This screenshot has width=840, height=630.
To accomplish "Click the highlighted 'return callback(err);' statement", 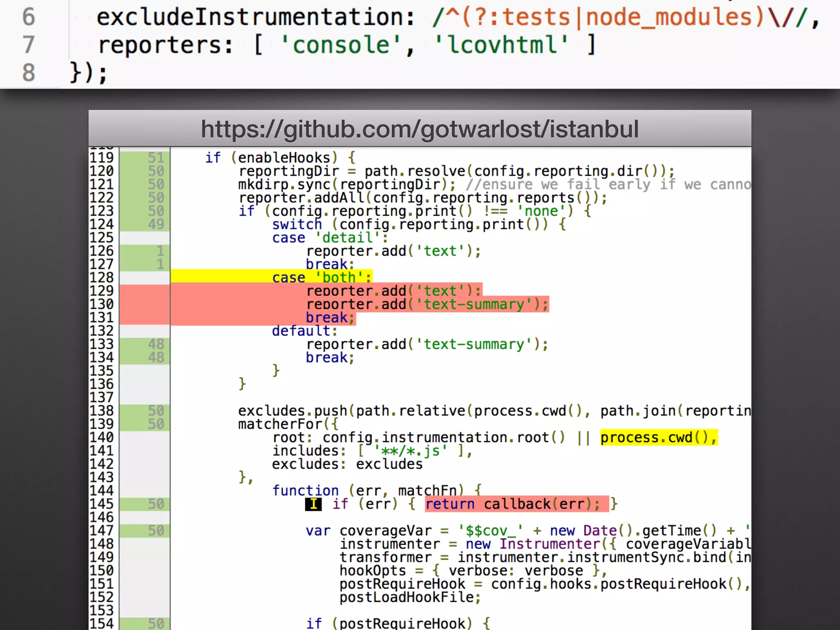I will [x=517, y=504].
